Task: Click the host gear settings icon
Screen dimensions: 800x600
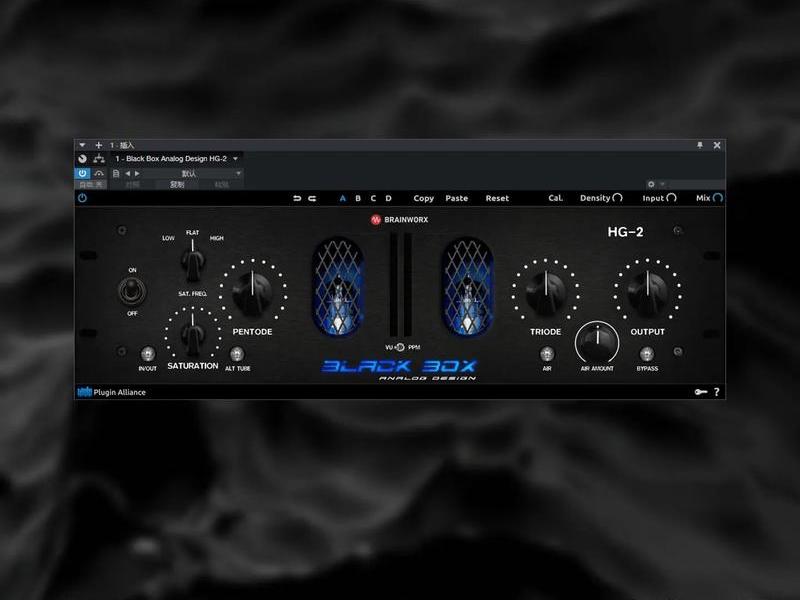Action: click(651, 184)
